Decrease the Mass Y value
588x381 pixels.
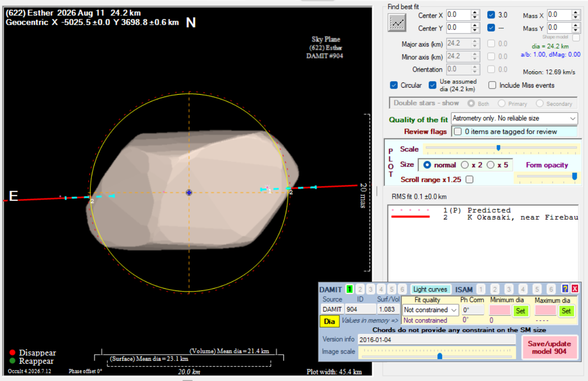point(576,30)
